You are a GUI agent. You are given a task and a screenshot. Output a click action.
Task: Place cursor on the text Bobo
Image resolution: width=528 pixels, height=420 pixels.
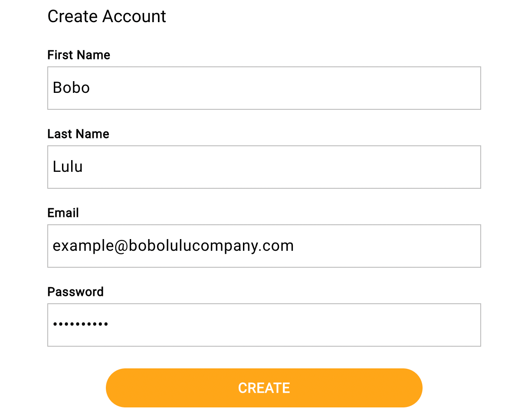(71, 88)
